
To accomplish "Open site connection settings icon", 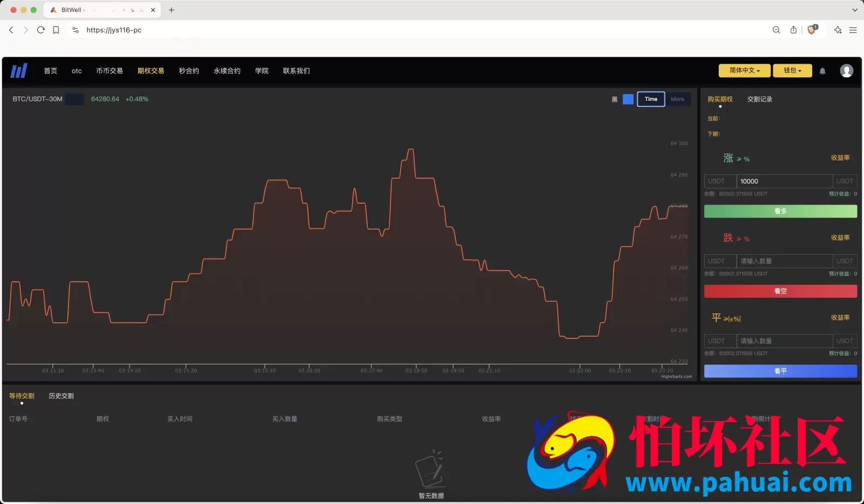I will click(x=76, y=30).
